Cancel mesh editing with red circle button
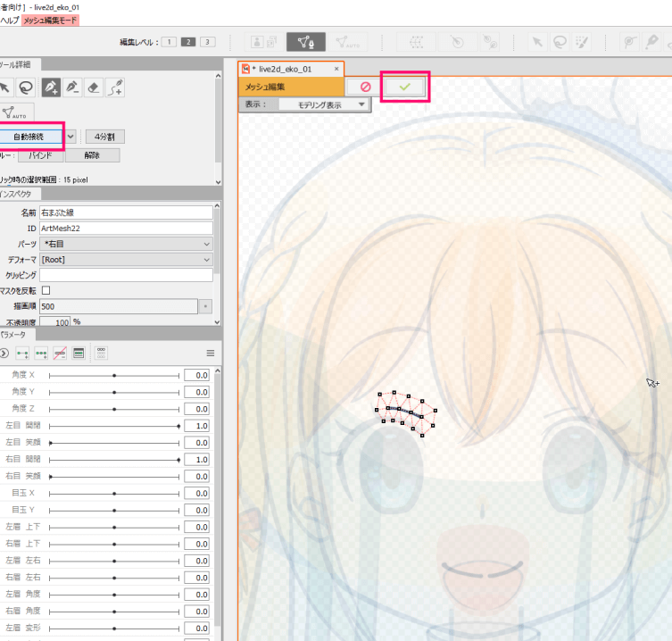 click(x=365, y=87)
